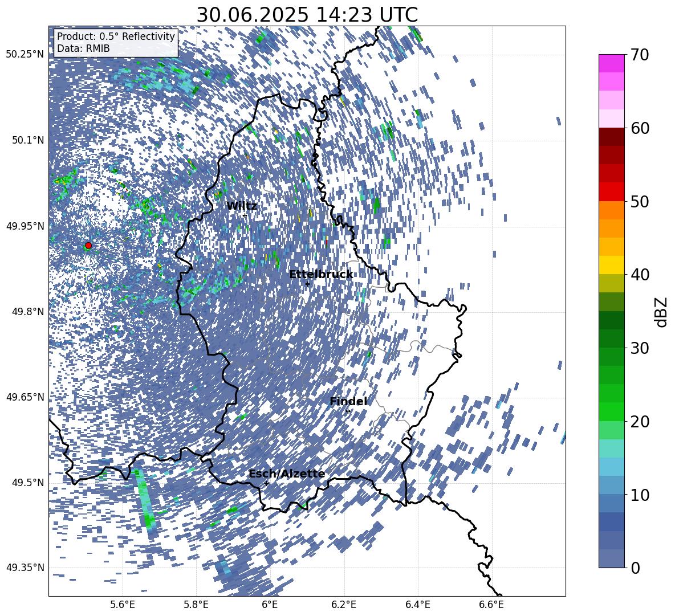
Task: Click the Wiltz city label
Action: (x=242, y=206)
